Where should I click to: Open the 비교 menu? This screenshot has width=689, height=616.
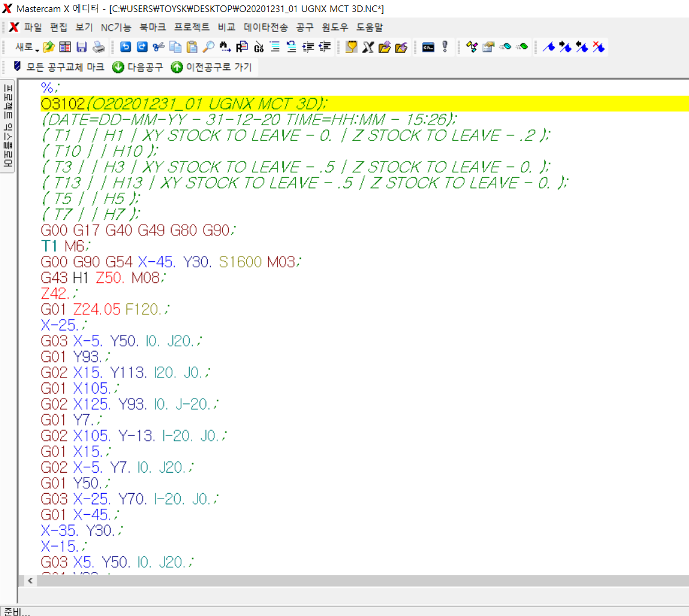pyautogui.click(x=226, y=27)
